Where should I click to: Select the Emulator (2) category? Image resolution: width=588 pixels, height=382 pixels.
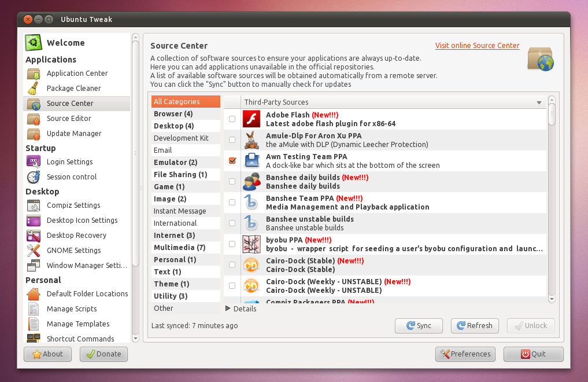pyautogui.click(x=186, y=162)
